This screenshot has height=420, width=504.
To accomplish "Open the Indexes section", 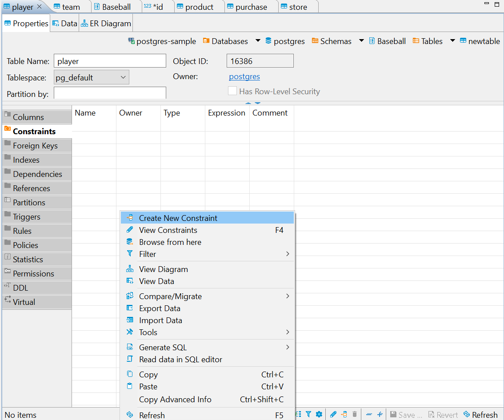I will [37, 160].
